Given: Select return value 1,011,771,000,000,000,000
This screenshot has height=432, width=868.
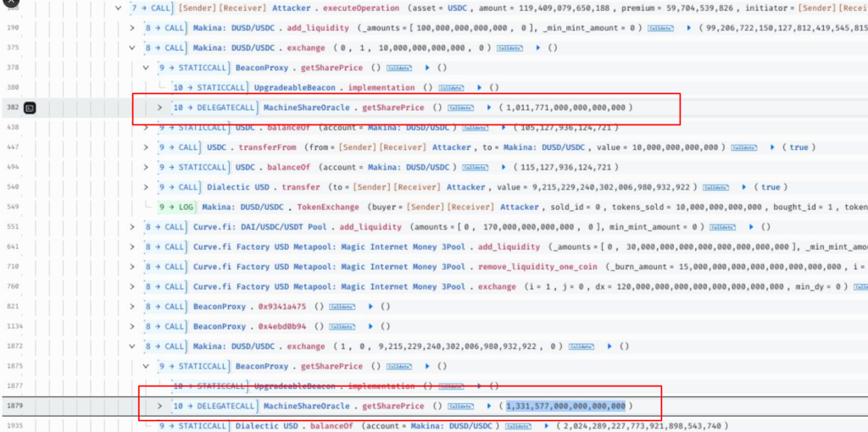Looking at the screenshot, I should pos(565,108).
